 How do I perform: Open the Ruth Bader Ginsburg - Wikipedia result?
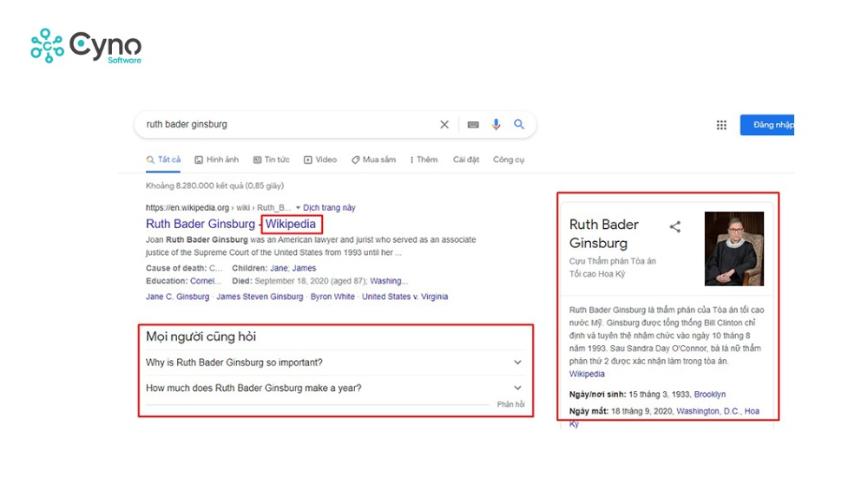point(230,225)
